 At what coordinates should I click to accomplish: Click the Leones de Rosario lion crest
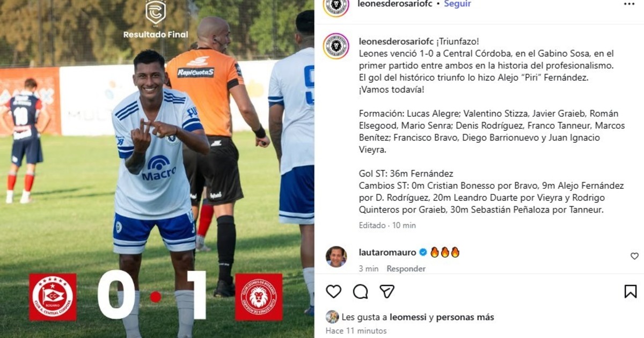pyautogui.click(x=259, y=297)
